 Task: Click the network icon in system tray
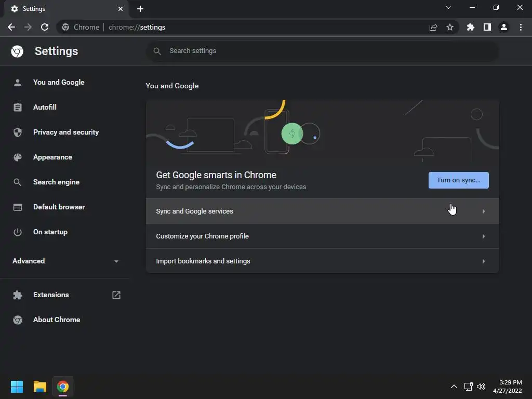tap(468, 387)
